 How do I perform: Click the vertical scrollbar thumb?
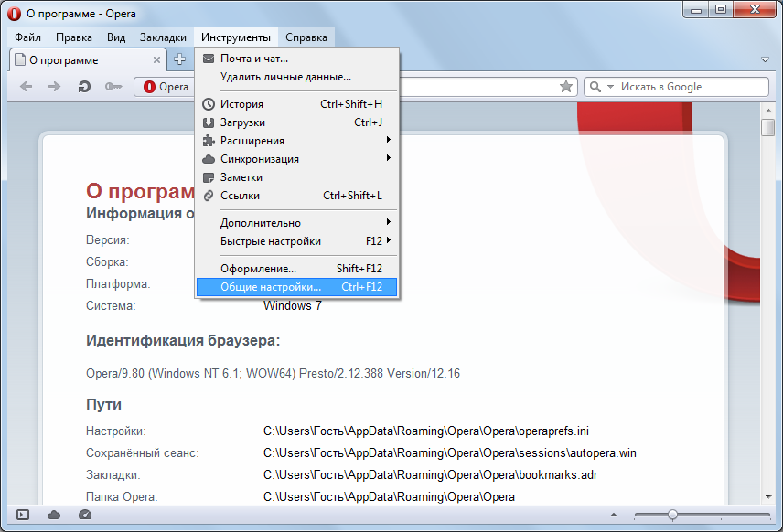tap(767, 127)
